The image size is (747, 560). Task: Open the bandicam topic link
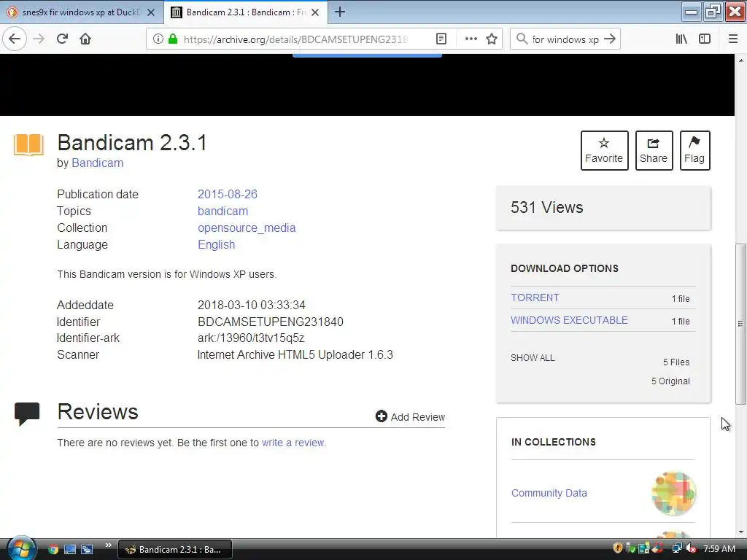(222, 211)
